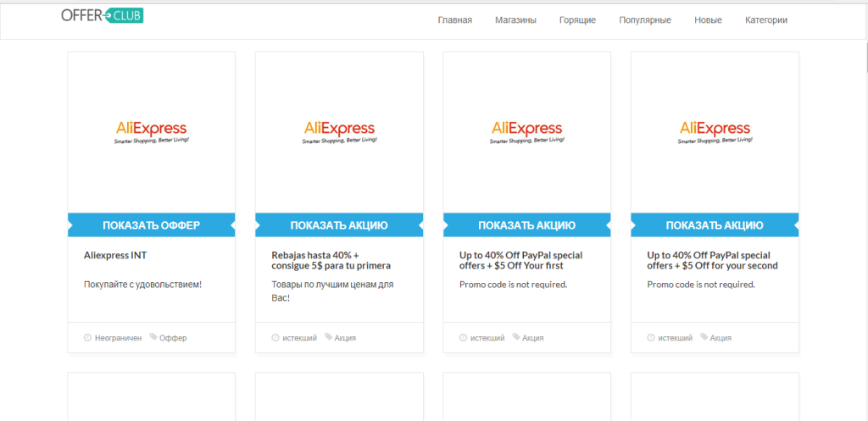Click 'истекший' on Rebajas hasta 40% card
The image size is (868, 421).
click(299, 337)
